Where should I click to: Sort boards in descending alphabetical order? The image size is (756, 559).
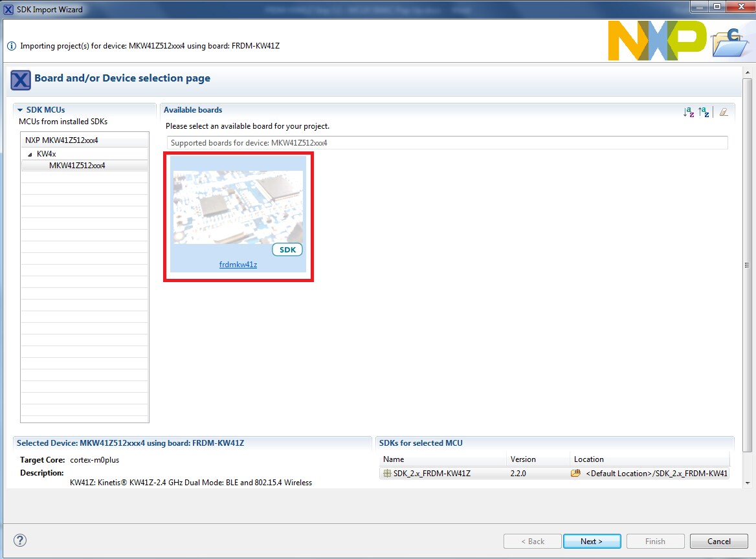(x=704, y=112)
